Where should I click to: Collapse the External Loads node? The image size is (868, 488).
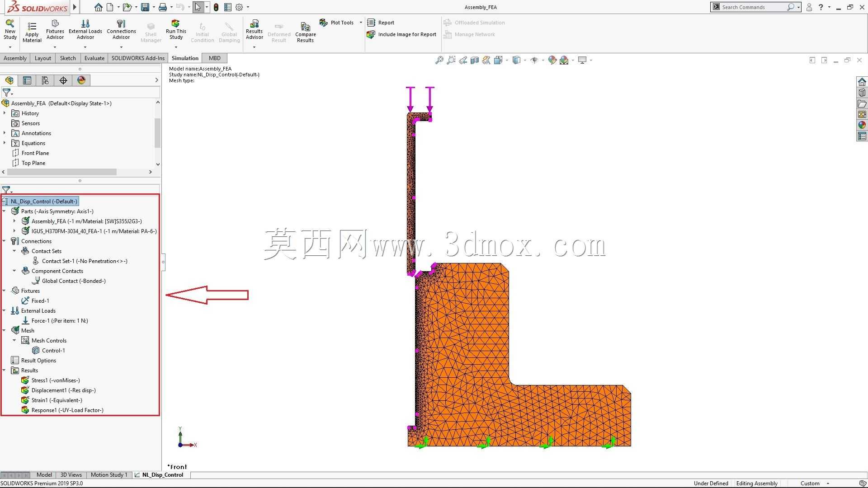(x=4, y=310)
